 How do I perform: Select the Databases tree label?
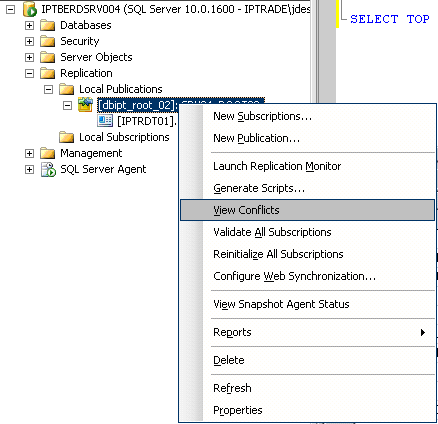86,25
